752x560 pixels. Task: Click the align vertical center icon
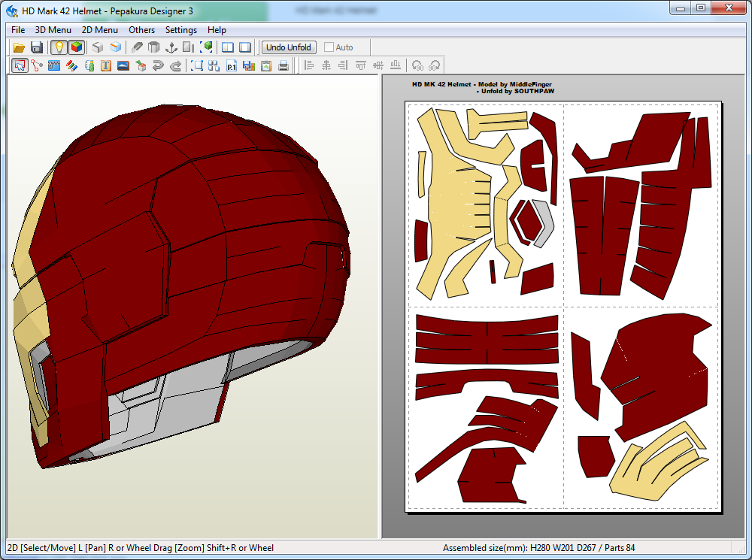coord(378,65)
